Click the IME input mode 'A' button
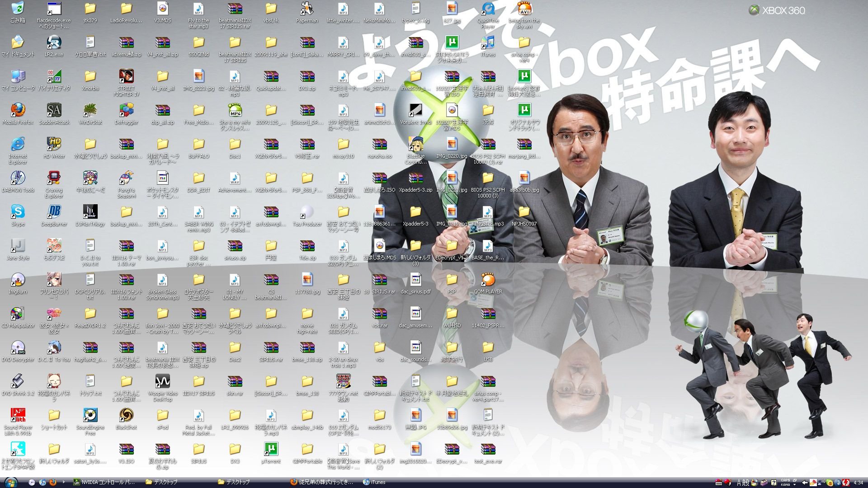868x488 pixels. click(x=740, y=482)
